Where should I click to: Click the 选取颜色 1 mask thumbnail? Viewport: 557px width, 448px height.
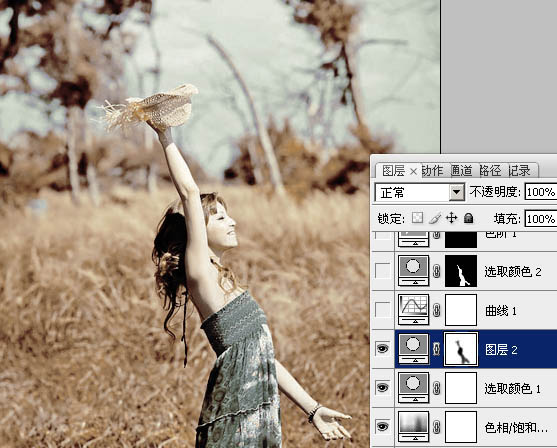click(461, 388)
